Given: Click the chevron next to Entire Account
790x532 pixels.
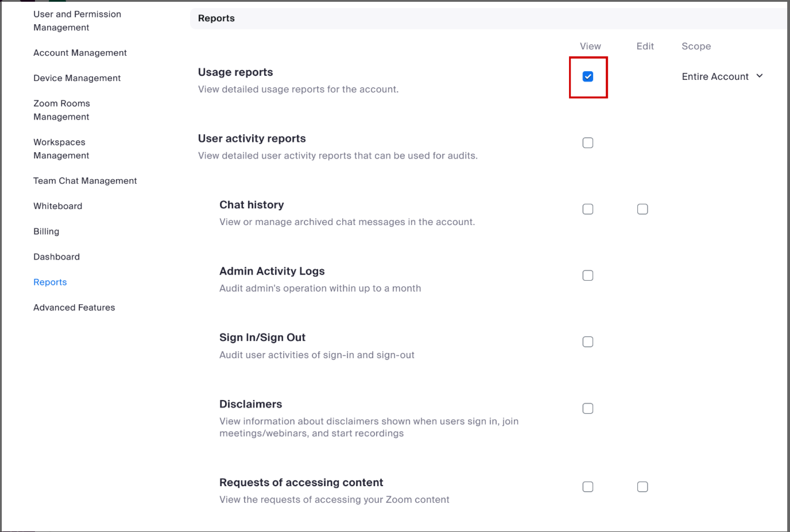Looking at the screenshot, I should click(x=760, y=76).
